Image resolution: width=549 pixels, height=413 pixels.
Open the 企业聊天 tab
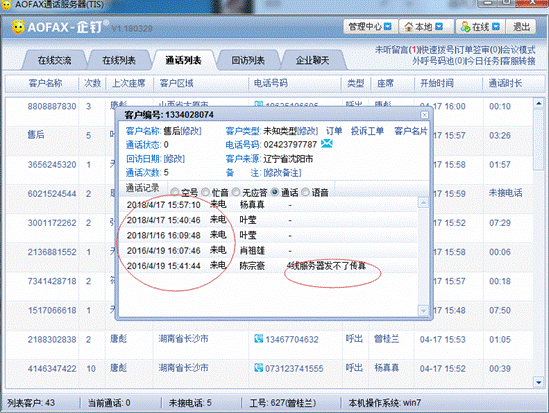point(312,60)
